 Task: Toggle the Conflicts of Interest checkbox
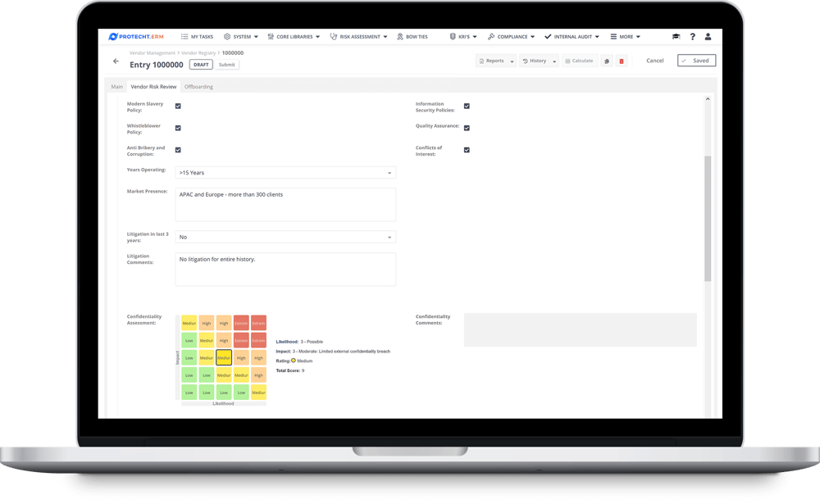coord(467,149)
